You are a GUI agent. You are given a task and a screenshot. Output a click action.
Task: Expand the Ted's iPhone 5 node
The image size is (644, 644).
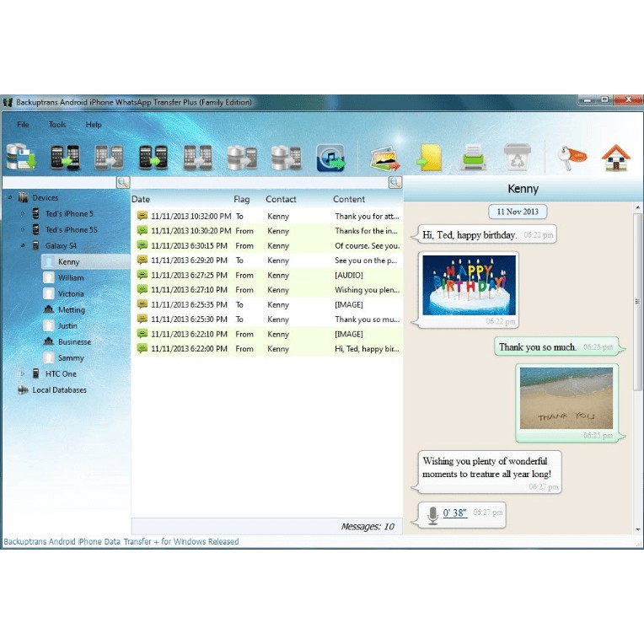pos(24,214)
